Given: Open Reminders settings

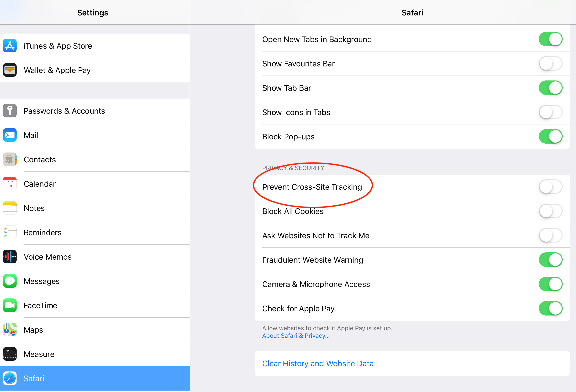Looking at the screenshot, I should click(x=95, y=232).
